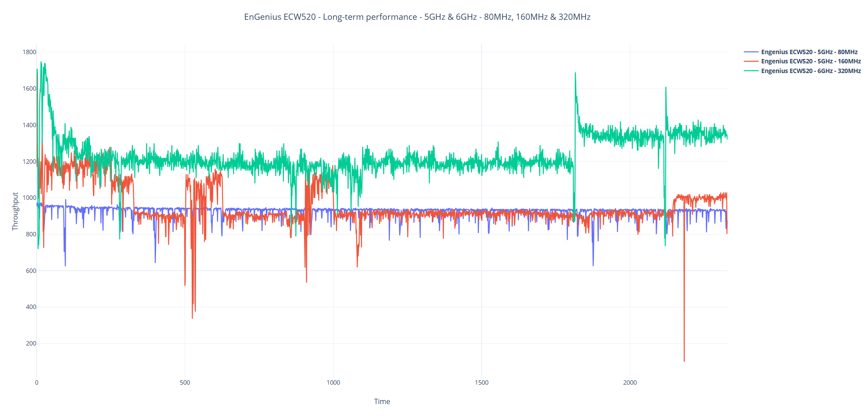868x419 pixels.
Task: Click the 2000 x-axis tick label
Action: (630, 382)
